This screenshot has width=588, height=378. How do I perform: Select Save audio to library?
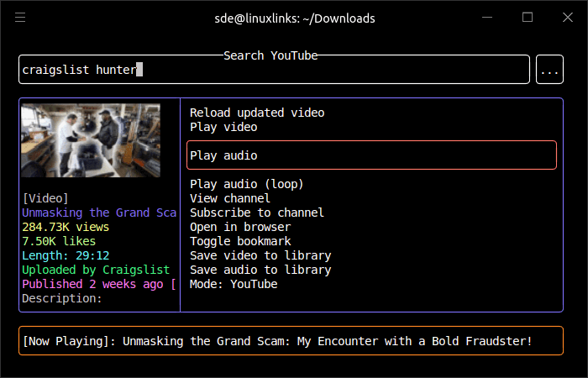tap(260, 270)
